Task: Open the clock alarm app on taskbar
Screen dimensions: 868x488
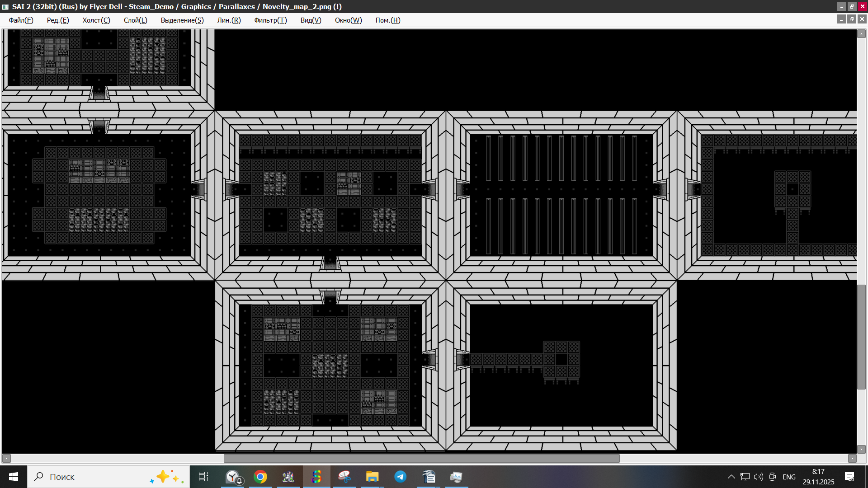Action: pos(233,477)
